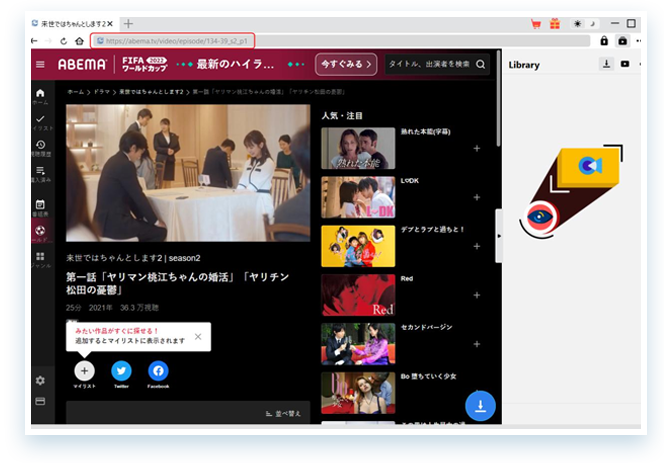The image size is (664, 463).
Task: Open a new tab with plus button
Action: (128, 24)
